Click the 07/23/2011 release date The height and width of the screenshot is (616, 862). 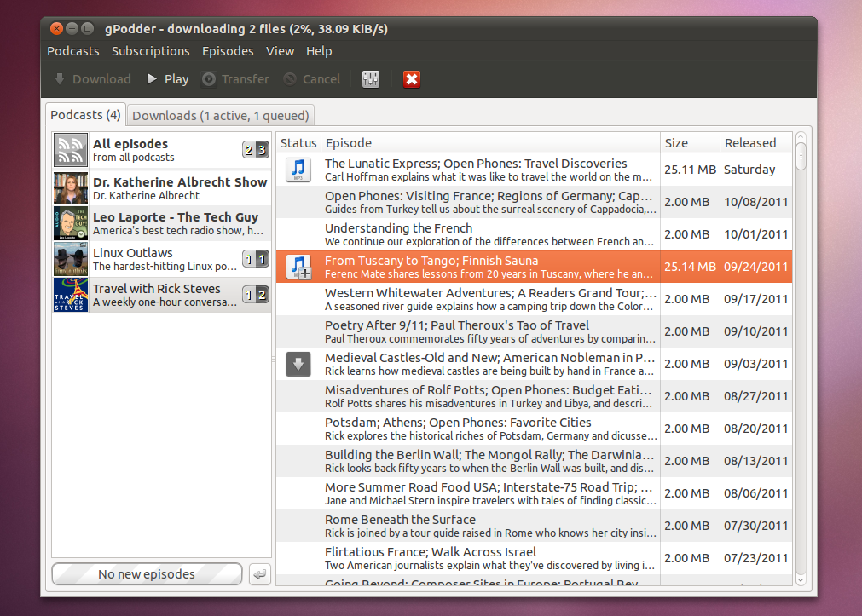(756, 558)
